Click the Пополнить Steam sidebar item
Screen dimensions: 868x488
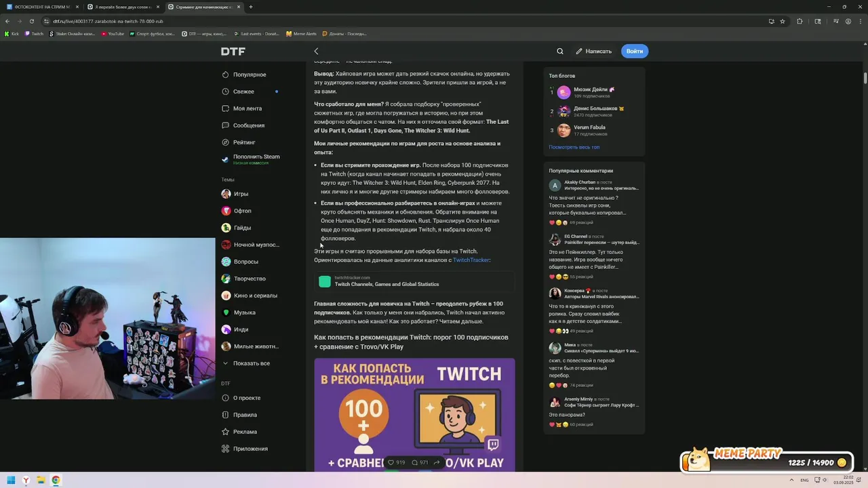click(251, 159)
